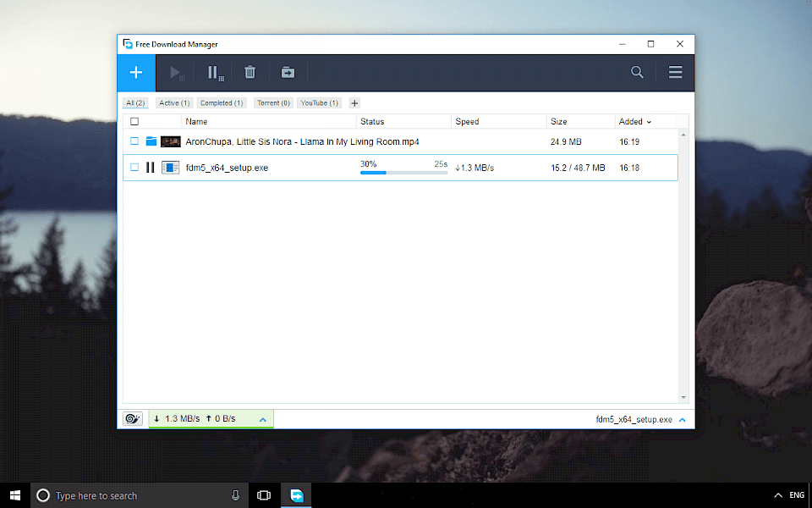812x508 pixels.
Task: Add a new filter tag with plus
Action: pos(354,103)
